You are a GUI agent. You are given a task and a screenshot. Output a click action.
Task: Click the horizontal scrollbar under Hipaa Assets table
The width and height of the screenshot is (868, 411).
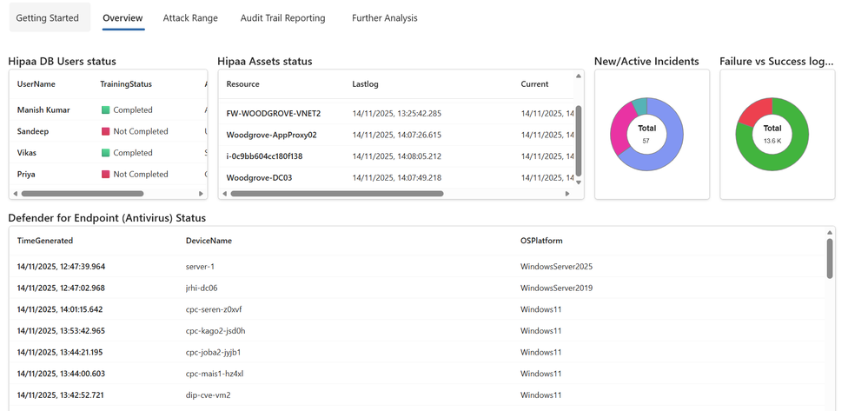click(339, 194)
